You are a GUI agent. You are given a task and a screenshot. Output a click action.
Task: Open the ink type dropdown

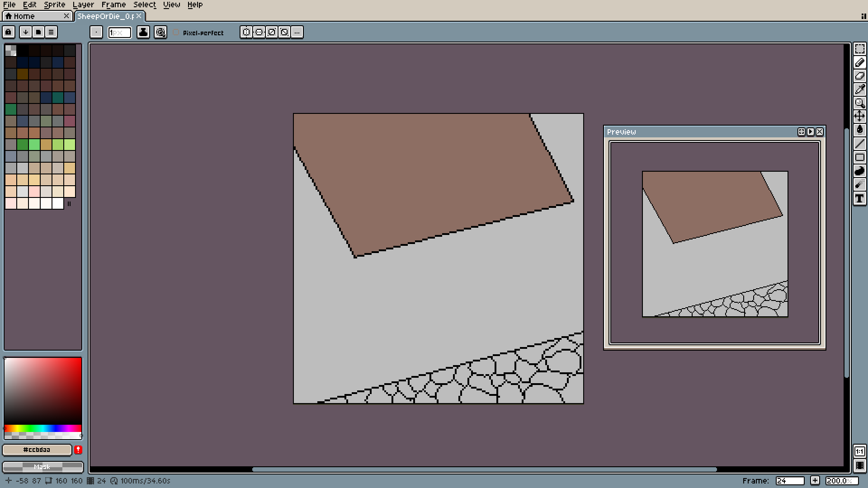coord(143,32)
